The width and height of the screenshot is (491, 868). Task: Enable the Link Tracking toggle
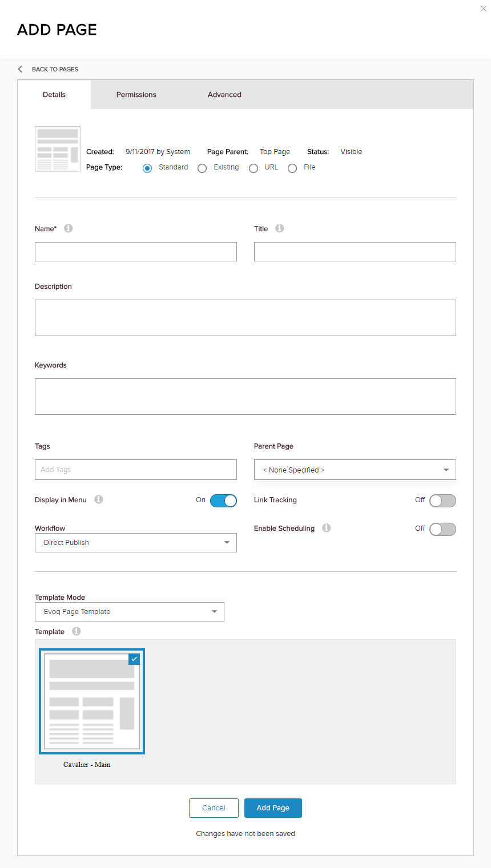[442, 500]
